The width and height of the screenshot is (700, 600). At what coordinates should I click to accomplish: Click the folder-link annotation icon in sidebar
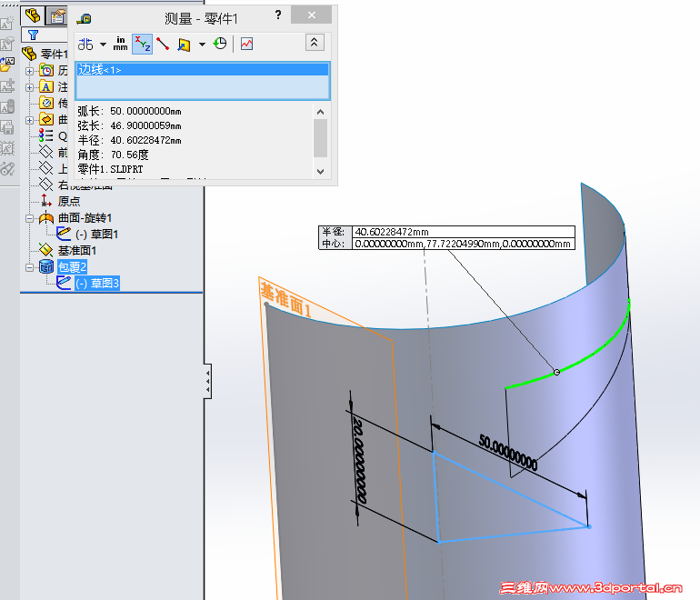[x=7, y=65]
